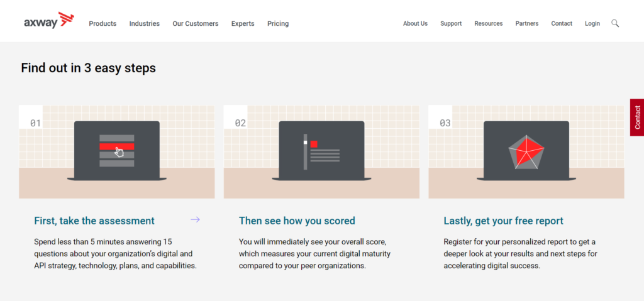
Task: Click the Login link
Action: [592, 24]
